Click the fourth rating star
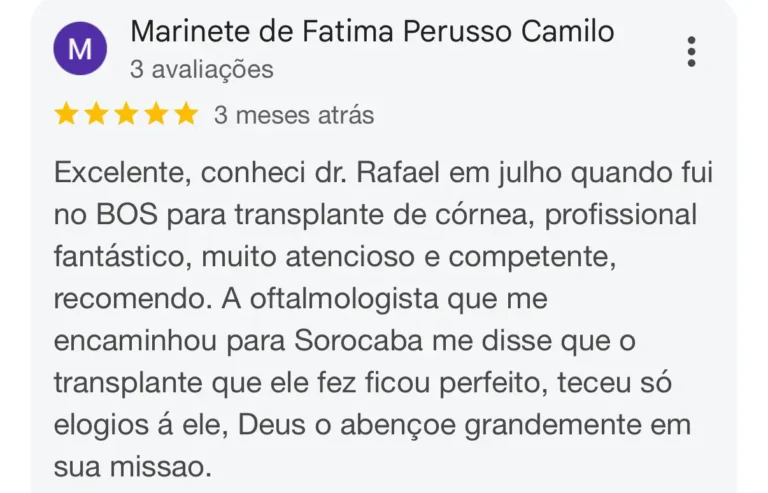This screenshot has width=768, height=493. 156,115
